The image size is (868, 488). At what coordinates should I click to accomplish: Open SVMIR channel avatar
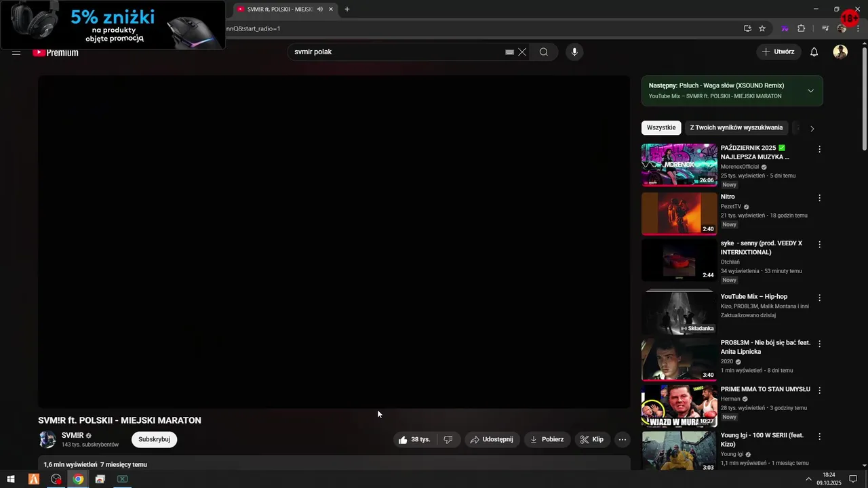[47, 439]
